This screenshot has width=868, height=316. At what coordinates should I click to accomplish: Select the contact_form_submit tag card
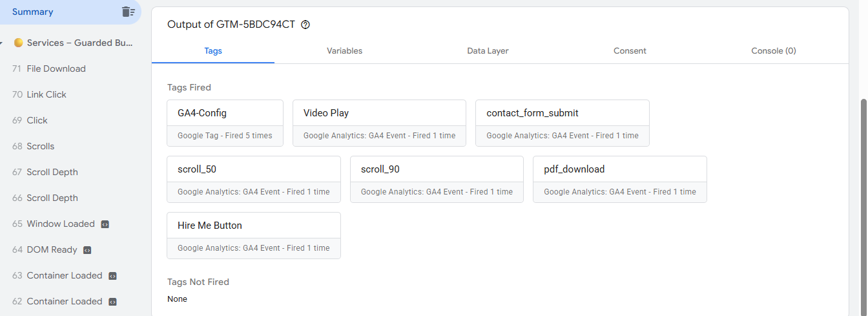click(x=562, y=123)
